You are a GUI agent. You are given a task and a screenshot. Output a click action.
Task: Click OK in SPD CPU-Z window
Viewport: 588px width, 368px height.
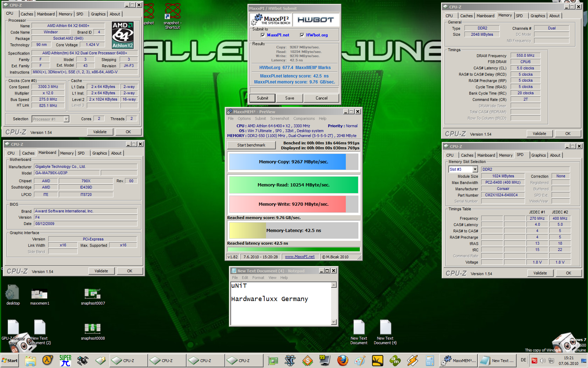[x=569, y=273]
